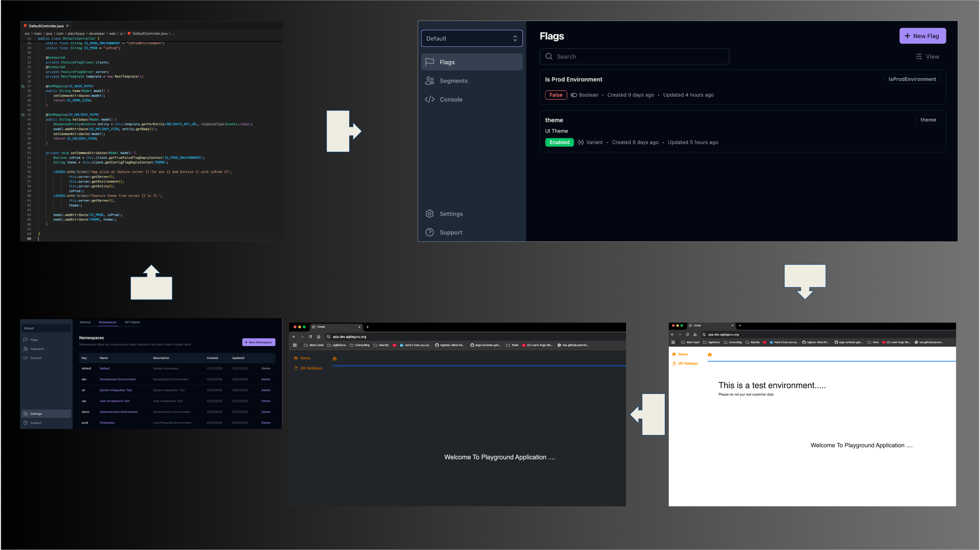980x550 pixels.
Task: Reload the app.dev.agileguru.org page
Action: 310,337
